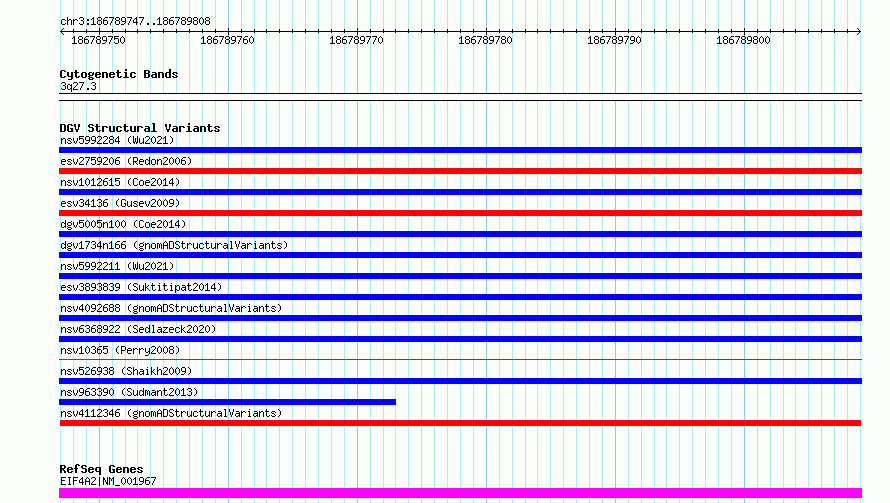Click the blue bar under nsv5992211 (Wu2021)
Image resolution: width=890 pixels, height=503 pixels.
point(460,276)
